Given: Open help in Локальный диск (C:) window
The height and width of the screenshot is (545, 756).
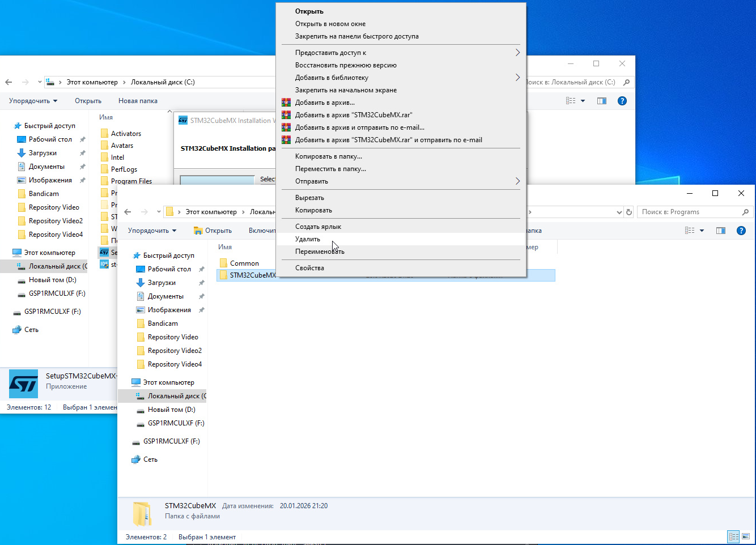Looking at the screenshot, I should click(x=622, y=101).
